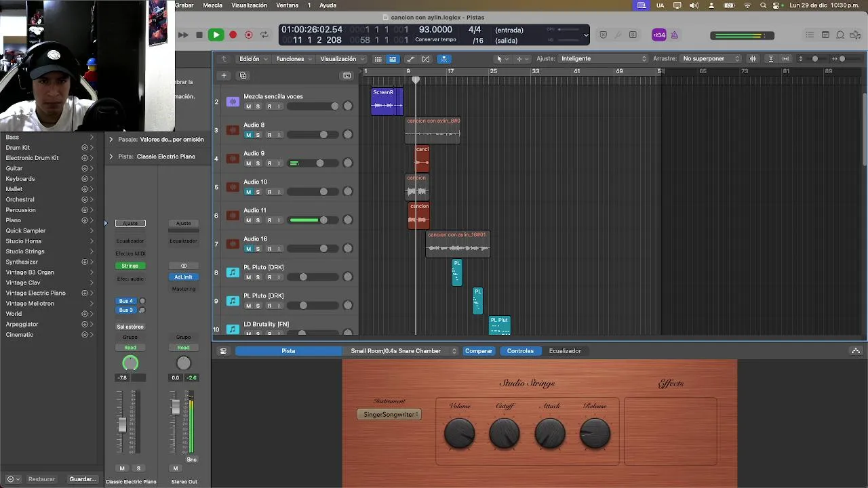The image size is (868, 488).
Task: Toggle the Flex icon in Tracks toolbar
Action: pyautogui.click(x=426, y=59)
